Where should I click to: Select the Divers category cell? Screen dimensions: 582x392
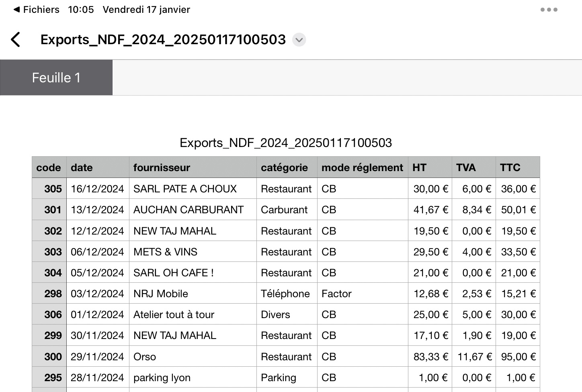[x=287, y=314]
